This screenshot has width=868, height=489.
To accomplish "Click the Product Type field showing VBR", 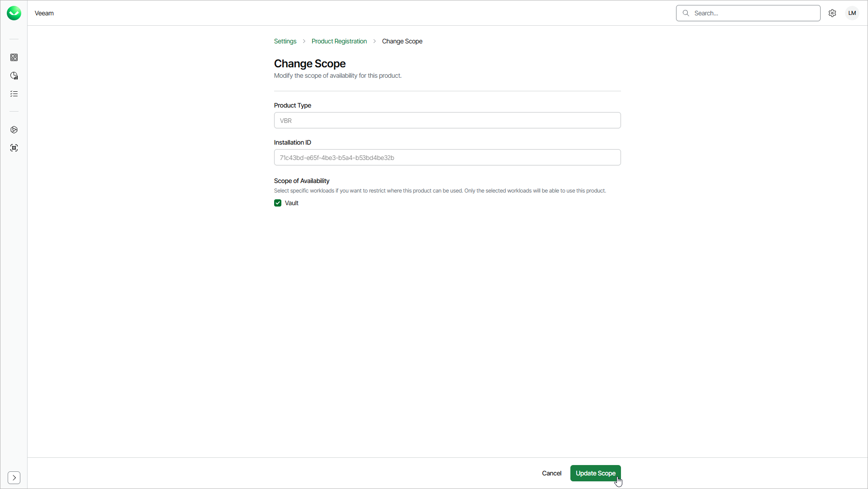I will pos(447,120).
